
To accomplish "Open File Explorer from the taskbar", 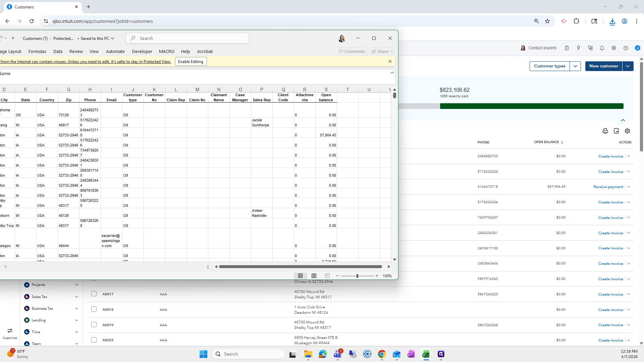I will [x=308, y=354].
